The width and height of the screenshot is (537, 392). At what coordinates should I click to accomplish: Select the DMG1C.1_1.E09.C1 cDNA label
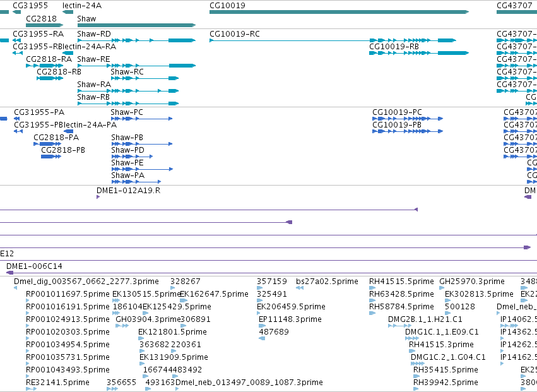click(442, 333)
